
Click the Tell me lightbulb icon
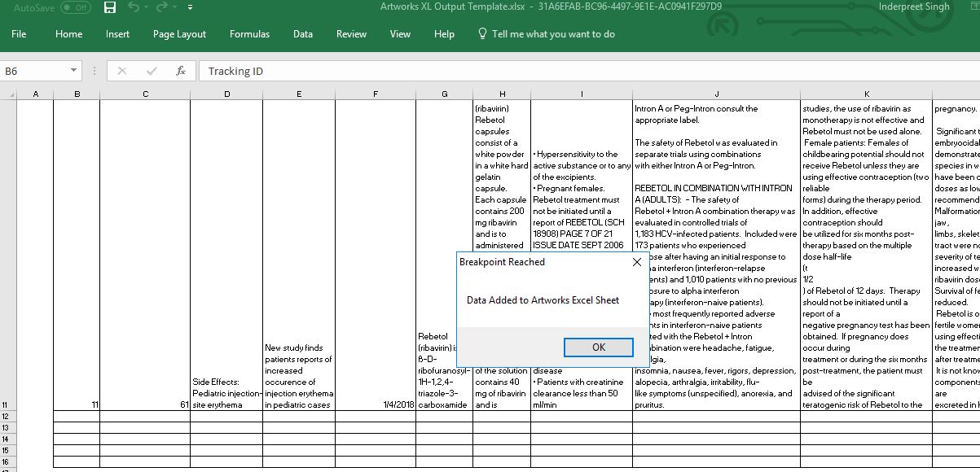tap(482, 34)
